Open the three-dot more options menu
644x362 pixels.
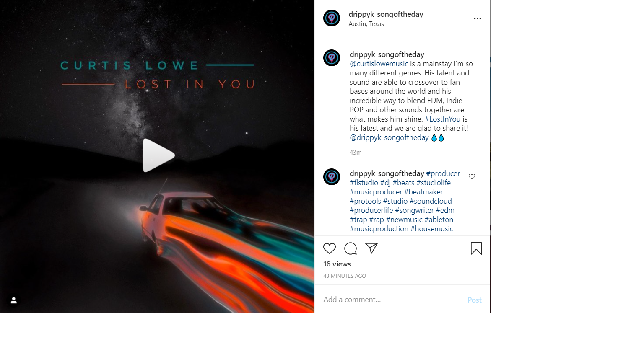pyautogui.click(x=478, y=18)
